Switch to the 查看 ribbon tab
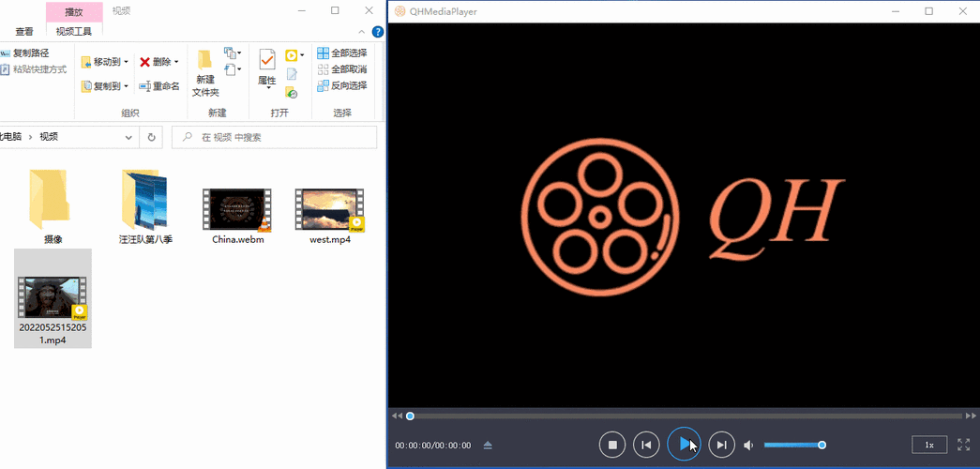 tap(24, 31)
